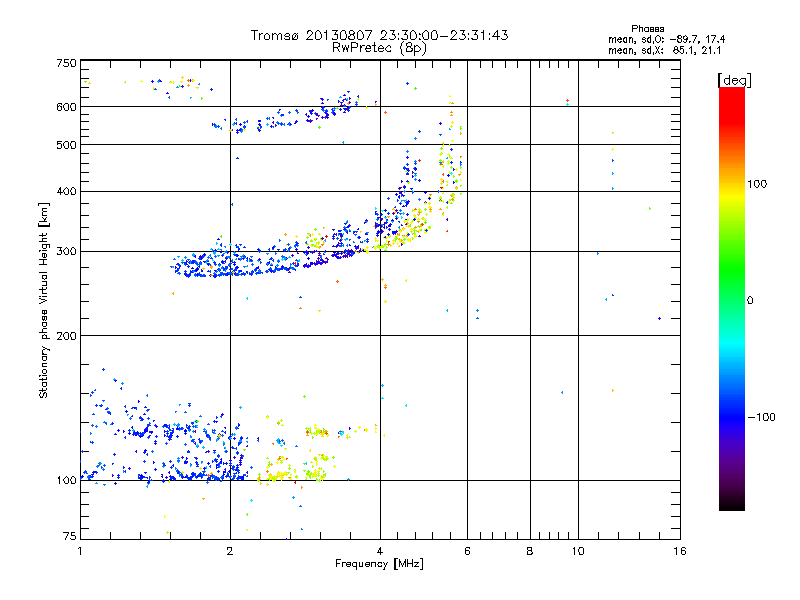This screenshot has height=600, width=800.
Task: Click the 'RwPretec (8p)' subtitle
Action: pos(379,48)
